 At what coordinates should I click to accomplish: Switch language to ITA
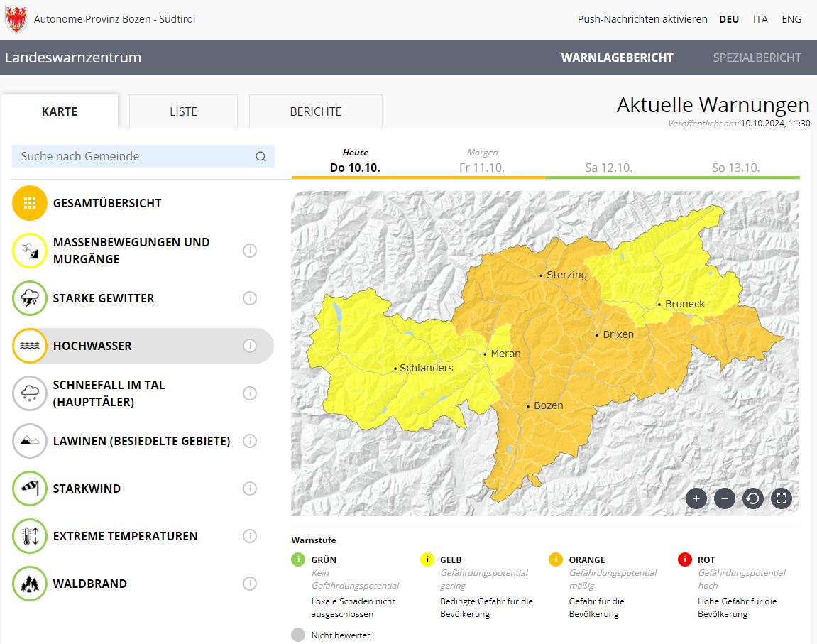coord(760,19)
